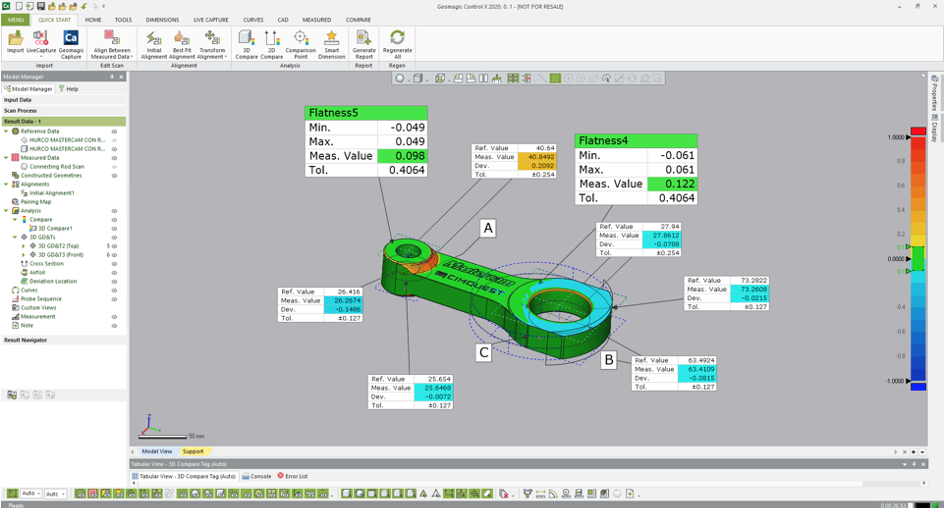This screenshot has width=947, height=508.
Task: Show or hide Connecting Rod Scan
Action: point(114,167)
